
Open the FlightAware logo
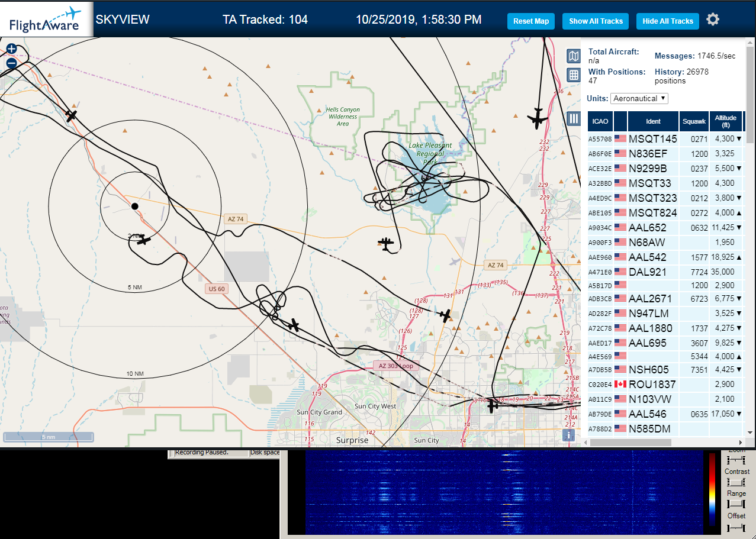[46, 20]
